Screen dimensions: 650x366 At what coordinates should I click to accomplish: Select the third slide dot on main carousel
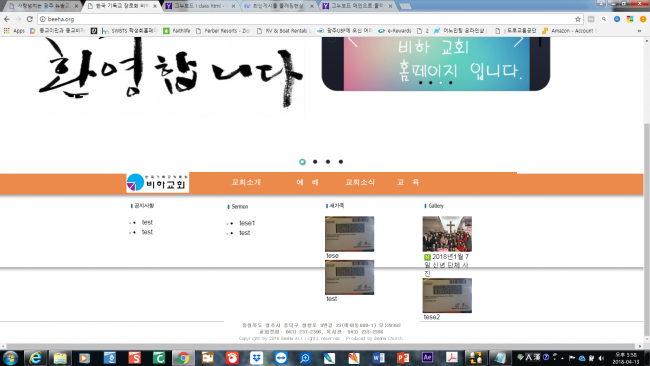328,162
